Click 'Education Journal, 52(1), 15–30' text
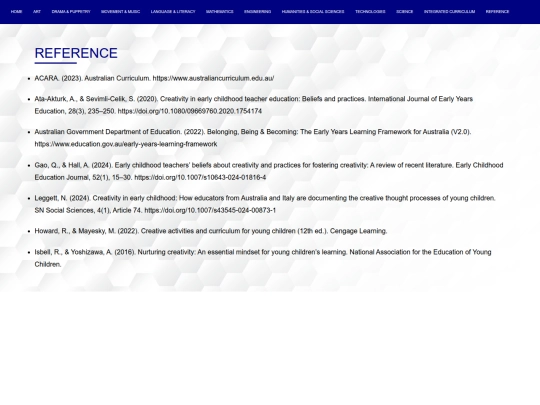The height and width of the screenshot is (405, 540). click(x=83, y=178)
